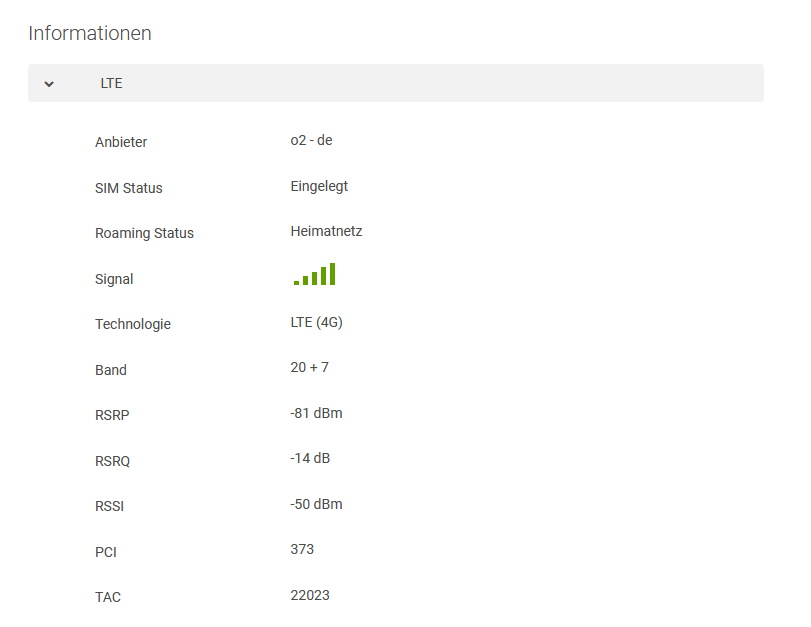Click the Technologie value LTE (4G)

click(x=316, y=322)
